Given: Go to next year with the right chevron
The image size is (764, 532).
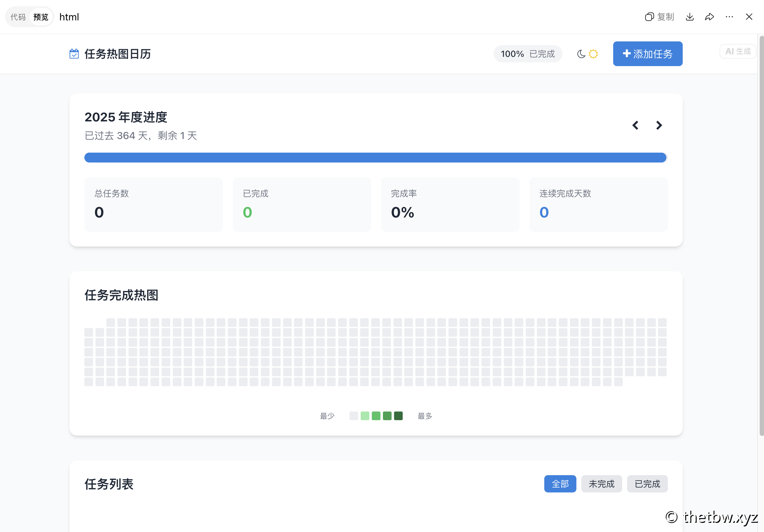Looking at the screenshot, I should tap(659, 125).
